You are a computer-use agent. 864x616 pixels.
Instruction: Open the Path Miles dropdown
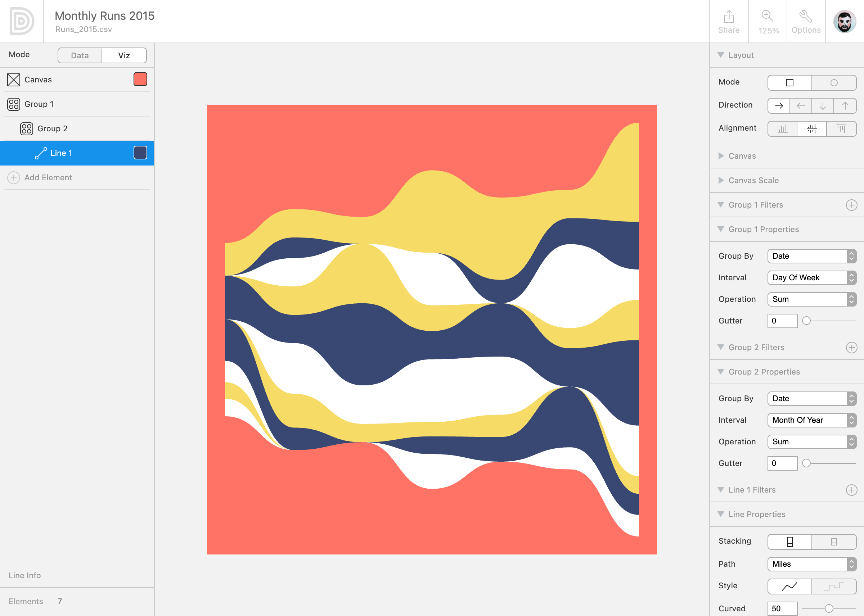812,564
